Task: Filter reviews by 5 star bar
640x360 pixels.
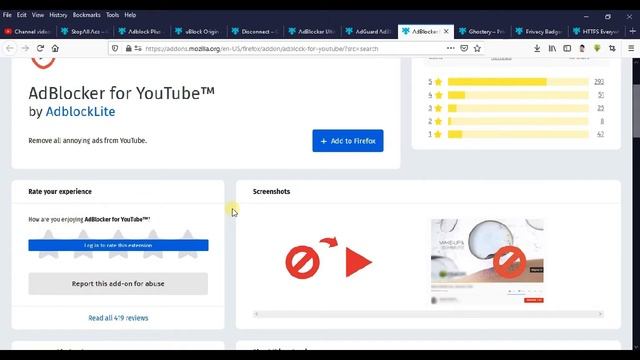Action: [x=518, y=82]
